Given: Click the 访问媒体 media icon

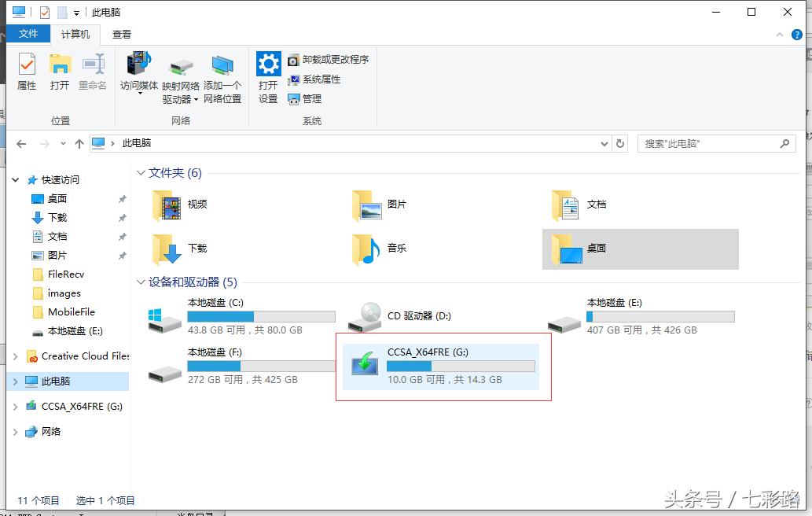Looking at the screenshot, I should tap(138, 72).
